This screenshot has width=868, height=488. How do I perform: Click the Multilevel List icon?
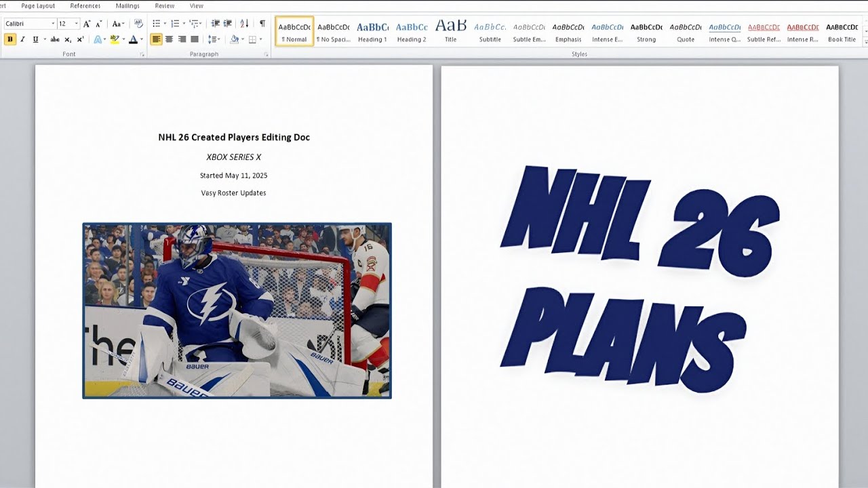[194, 24]
